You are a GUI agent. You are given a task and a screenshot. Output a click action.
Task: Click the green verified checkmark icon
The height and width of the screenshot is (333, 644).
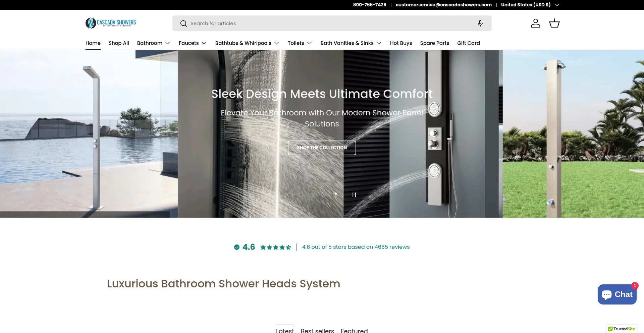[237, 247]
